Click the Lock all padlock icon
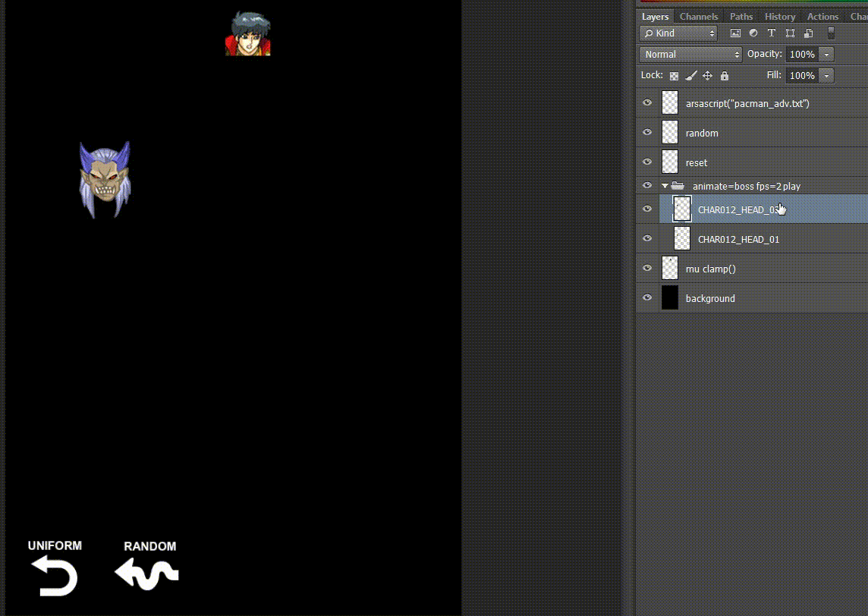 [x=725, y=76]
